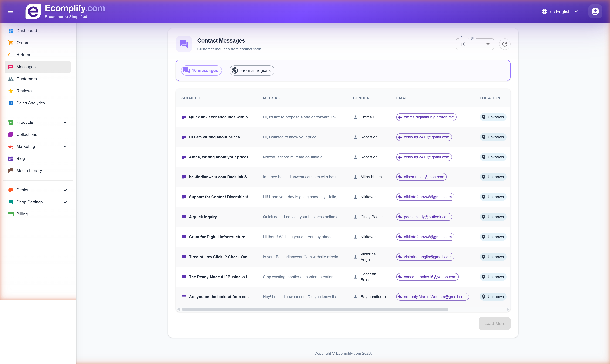Click the hamburger menu icon
This screenshot has height=364, width=610.
point(10,11)
